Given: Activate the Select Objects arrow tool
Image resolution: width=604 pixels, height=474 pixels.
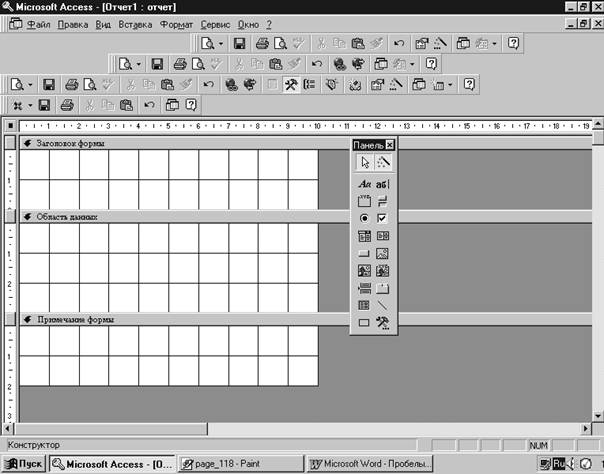Looking at the screenshot, I should [364, 162].
